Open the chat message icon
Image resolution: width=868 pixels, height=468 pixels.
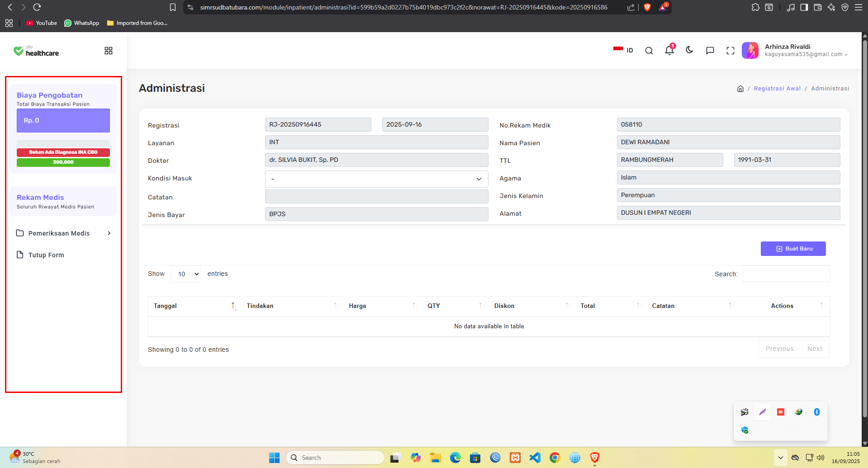pos(710,51)
